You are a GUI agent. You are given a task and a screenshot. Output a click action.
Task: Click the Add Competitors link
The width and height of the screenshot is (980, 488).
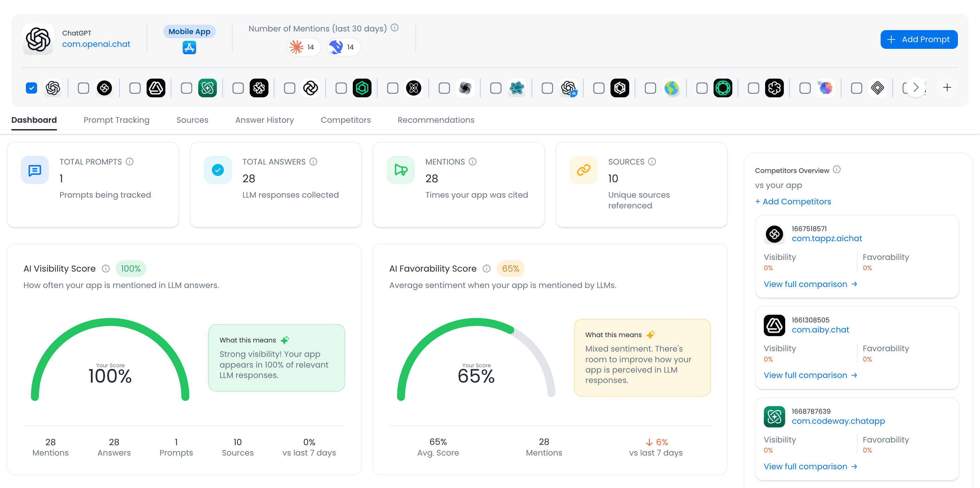[793, 201]
